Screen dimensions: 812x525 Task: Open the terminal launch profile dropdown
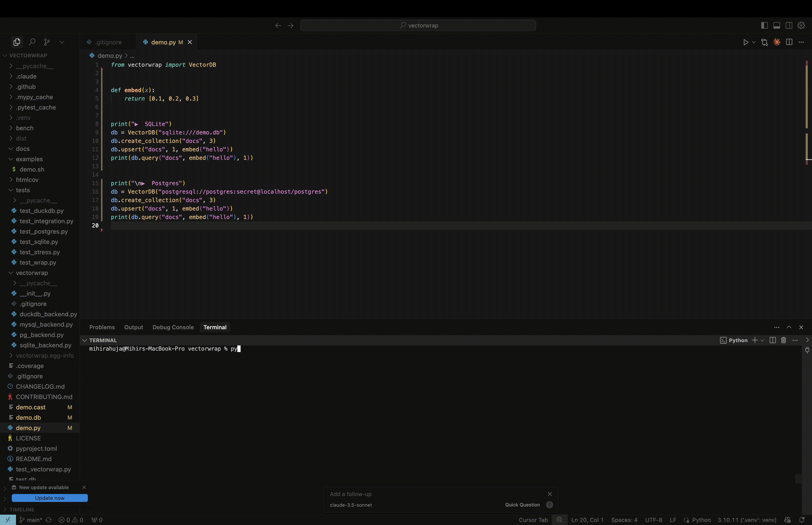pyautogui.click(x=762, y=340)
